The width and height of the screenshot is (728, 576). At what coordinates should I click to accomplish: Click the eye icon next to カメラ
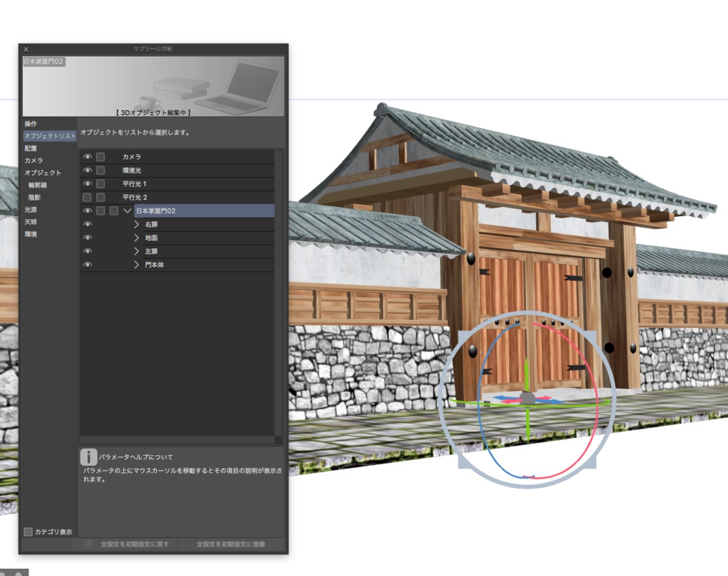(87, 156)
